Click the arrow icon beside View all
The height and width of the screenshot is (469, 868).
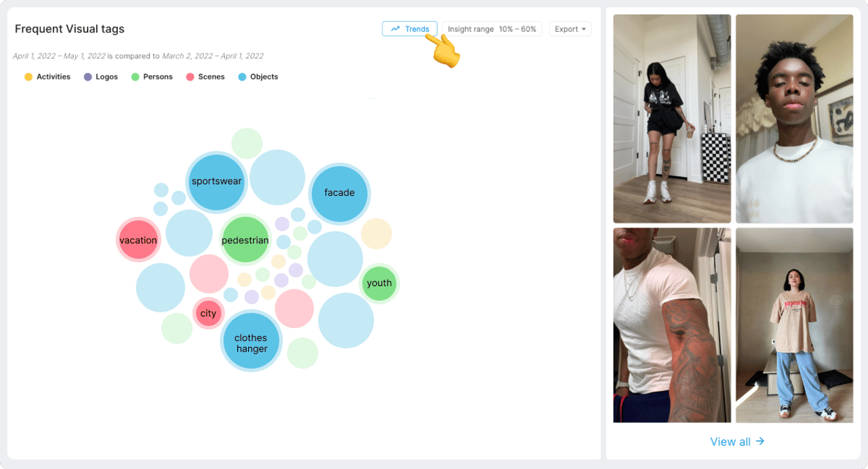click(760, 441)
